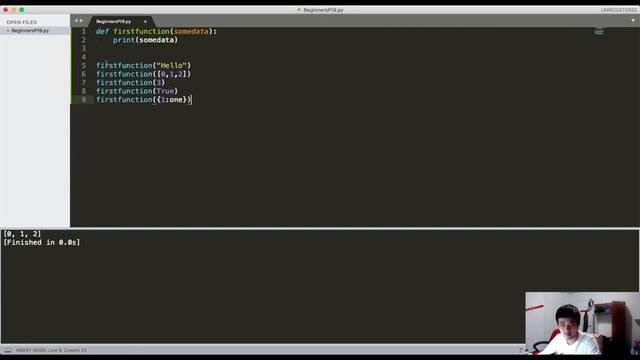The width and height of the screenshot is (640, 360).
Task: Click the INSERT MODE line and column status text
Action: point(51,350)
